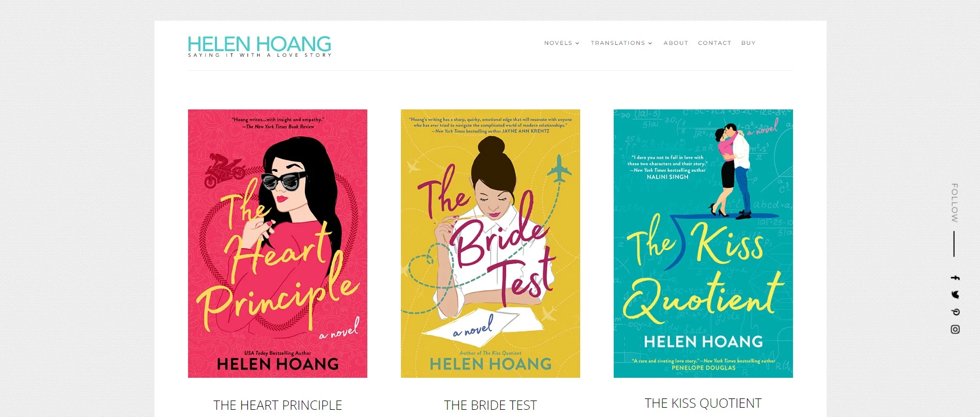Screen dimensions: 980x417
Task: Open the Translations menu item
Action: point(618,43)
